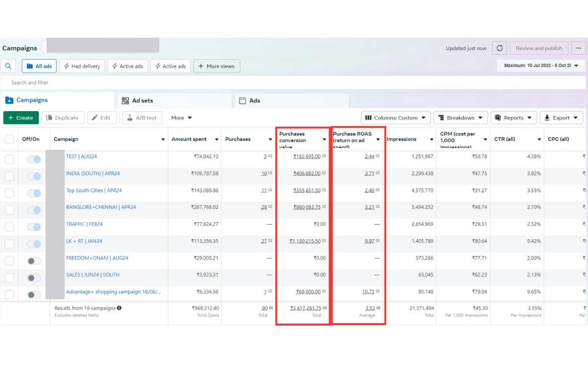Screen dimensions: 588x376
Task: Click the A/B test flask button
Action: point(142,117)
